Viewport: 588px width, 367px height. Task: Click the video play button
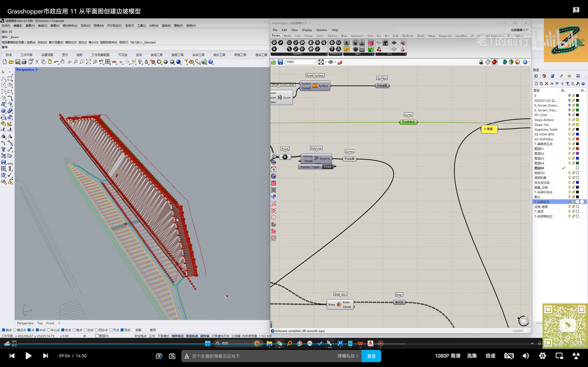click(28, 356)
